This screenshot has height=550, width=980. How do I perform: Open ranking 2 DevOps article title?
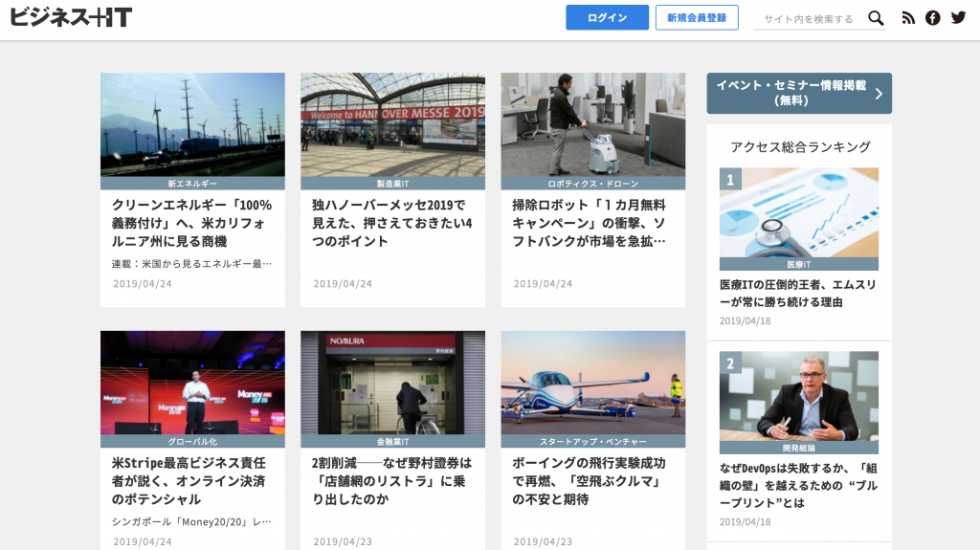[799, 486]
